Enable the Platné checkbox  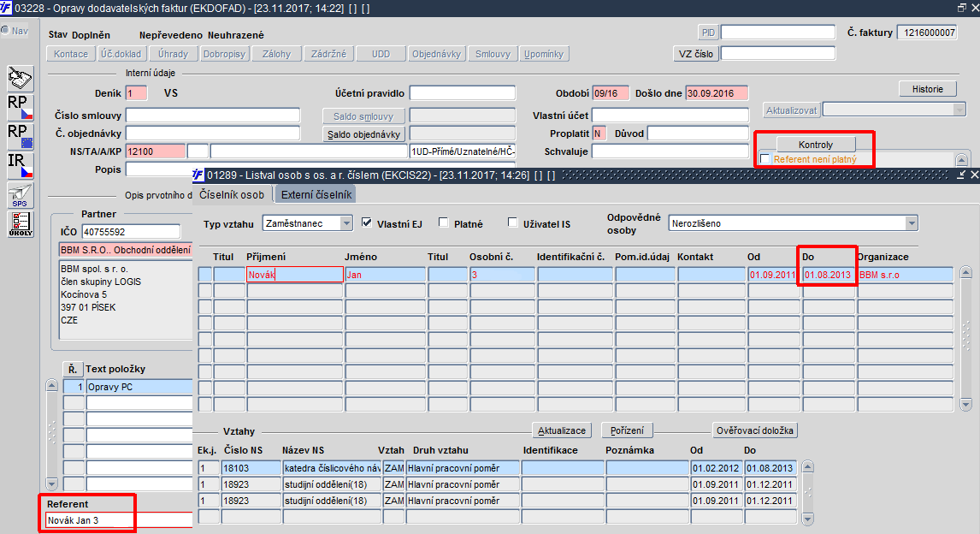click(444, 222)
